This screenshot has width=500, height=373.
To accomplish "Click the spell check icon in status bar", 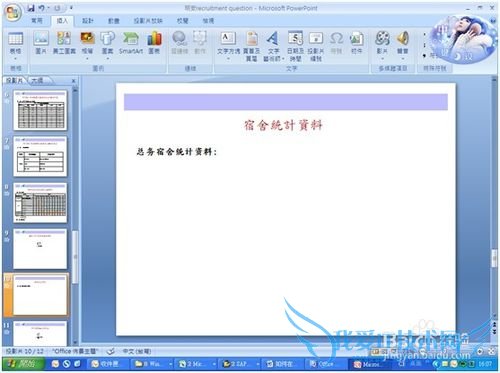I will [111, 351].
